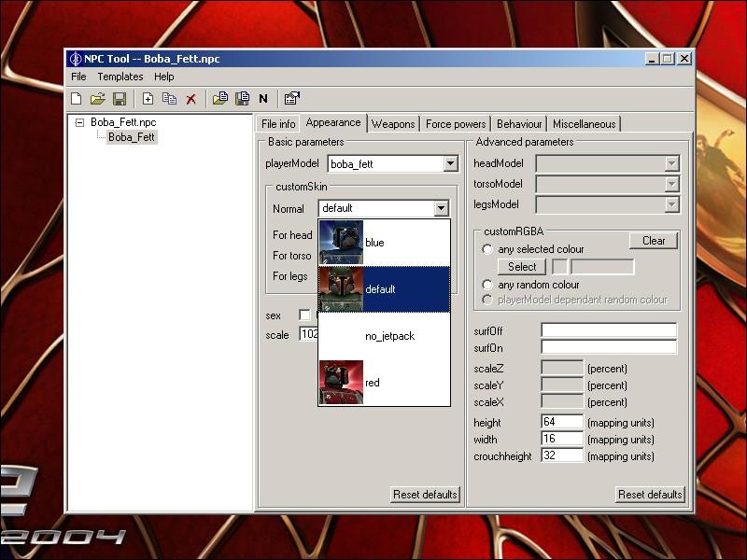Open the playerModel dropdown

[450, 164]
